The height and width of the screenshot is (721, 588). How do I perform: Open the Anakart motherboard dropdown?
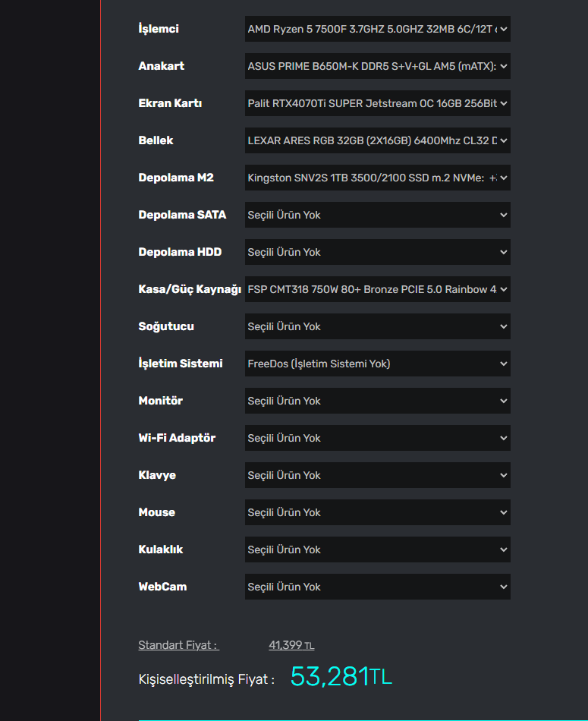377,66
